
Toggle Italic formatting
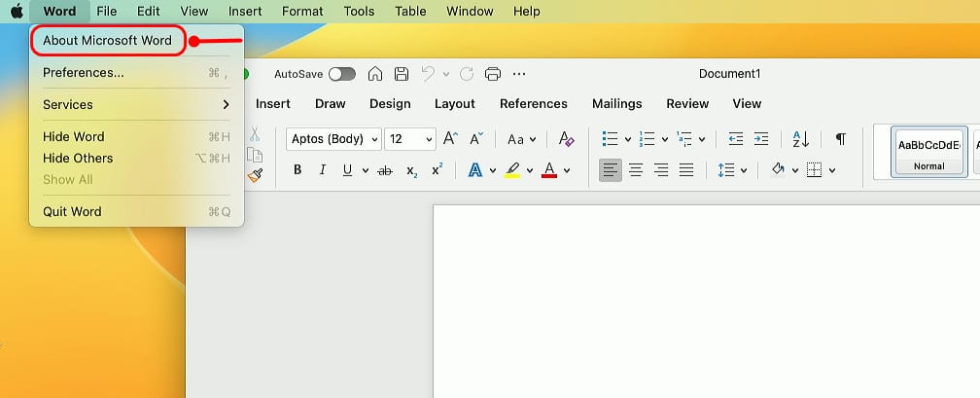(x=323, y=169)
